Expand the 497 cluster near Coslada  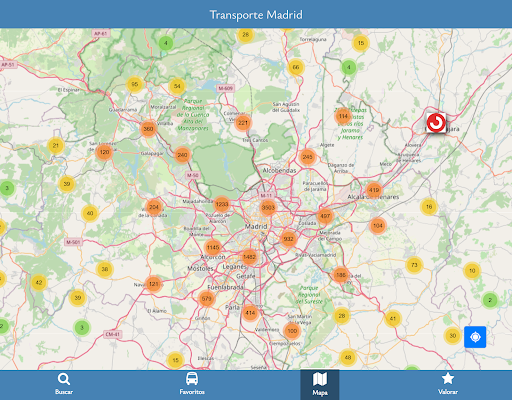coord(325,216)
